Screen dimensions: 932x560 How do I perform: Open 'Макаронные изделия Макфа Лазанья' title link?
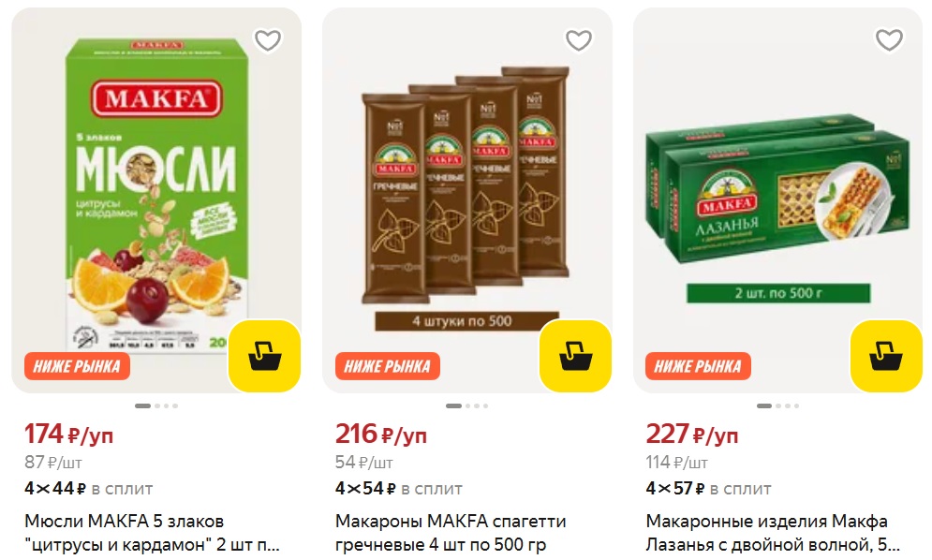tap(773, 533)
